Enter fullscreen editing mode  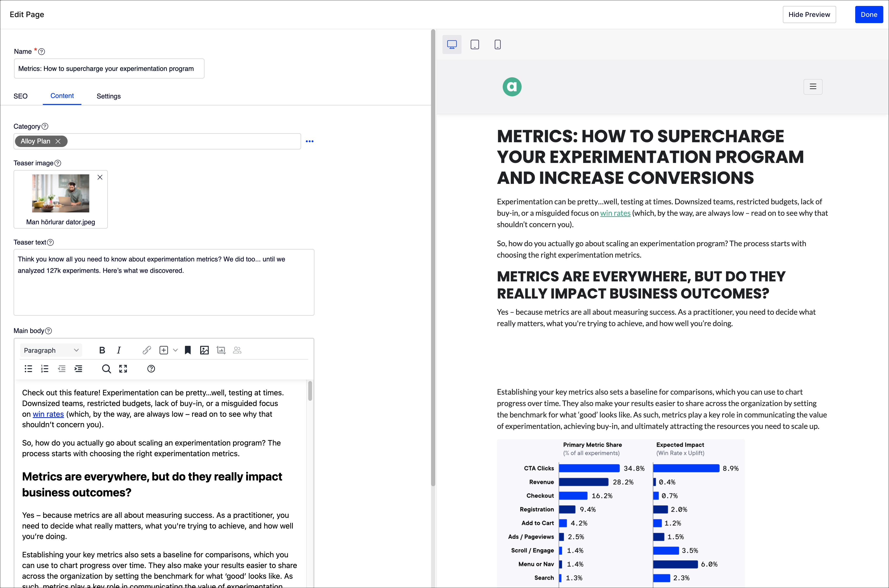[123, 369]
